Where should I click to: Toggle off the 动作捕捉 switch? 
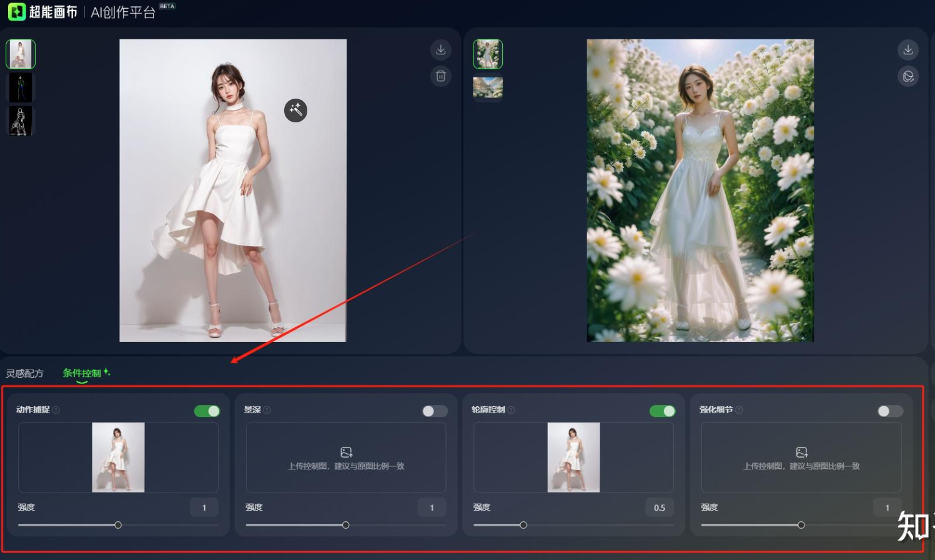point(207,411)
